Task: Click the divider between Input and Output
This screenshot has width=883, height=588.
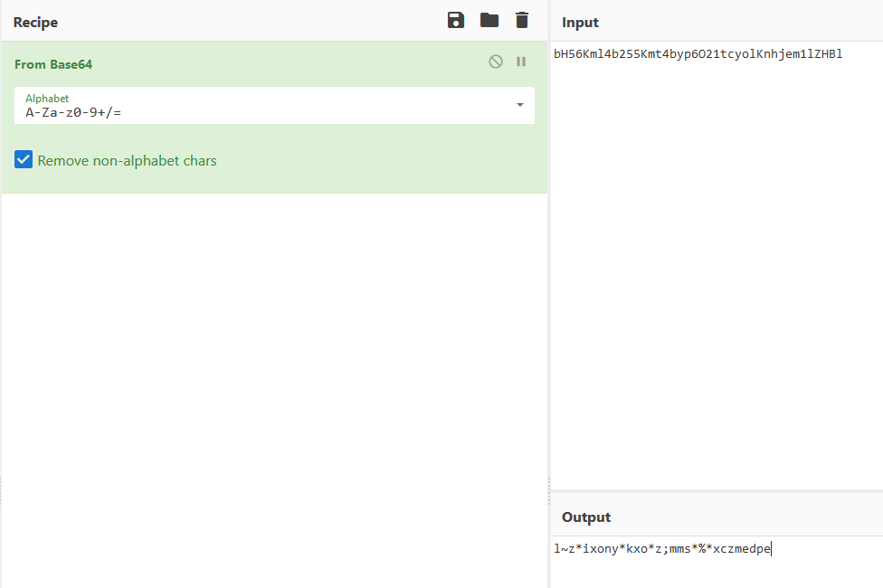Action: point(717,491)
